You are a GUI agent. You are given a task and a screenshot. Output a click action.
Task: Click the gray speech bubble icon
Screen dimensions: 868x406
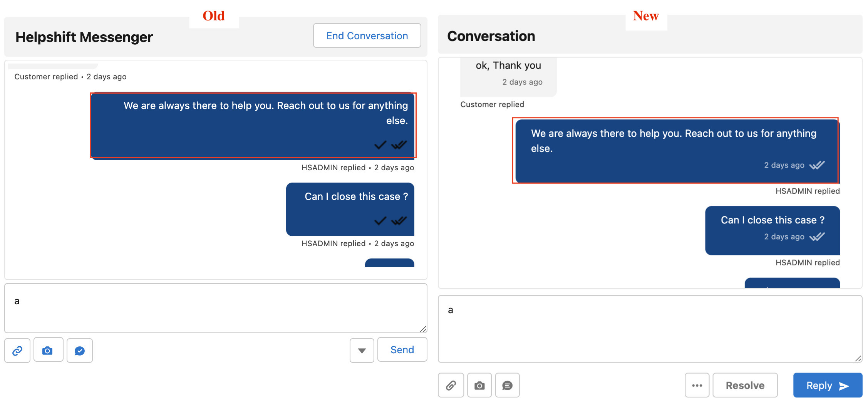(x=507, y=385)
